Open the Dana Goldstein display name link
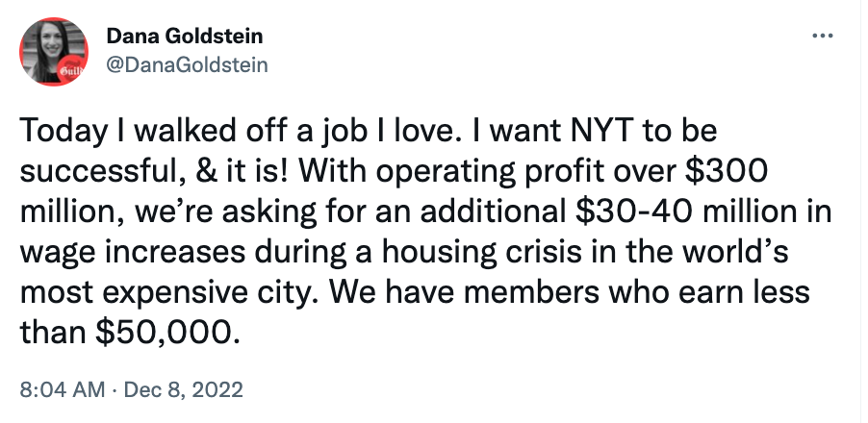Viewport: 868px width, 423px height. tap(184, 37)
